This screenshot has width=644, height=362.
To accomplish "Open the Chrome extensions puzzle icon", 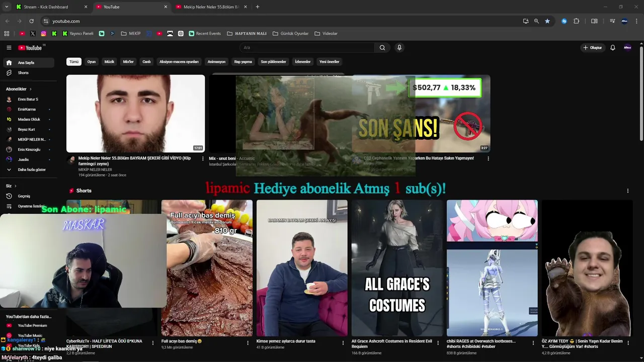I will (x=577, y=21).
